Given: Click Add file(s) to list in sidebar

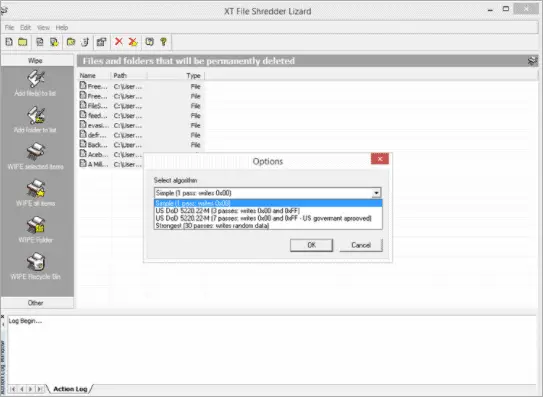Looking at the screenshot, I should click(x=35, y=83).
